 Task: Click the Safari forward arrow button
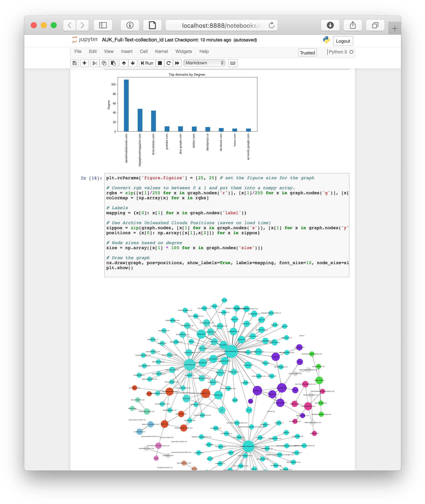tap(82, 25)
